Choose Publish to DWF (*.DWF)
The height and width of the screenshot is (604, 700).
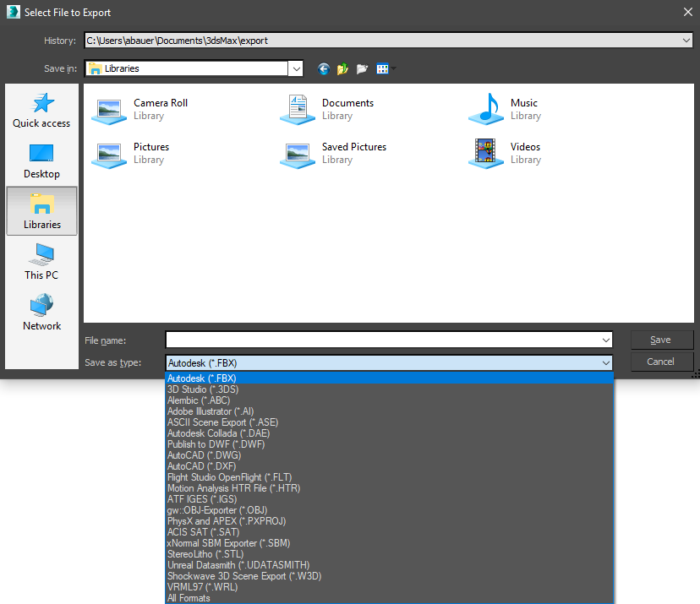389,444
